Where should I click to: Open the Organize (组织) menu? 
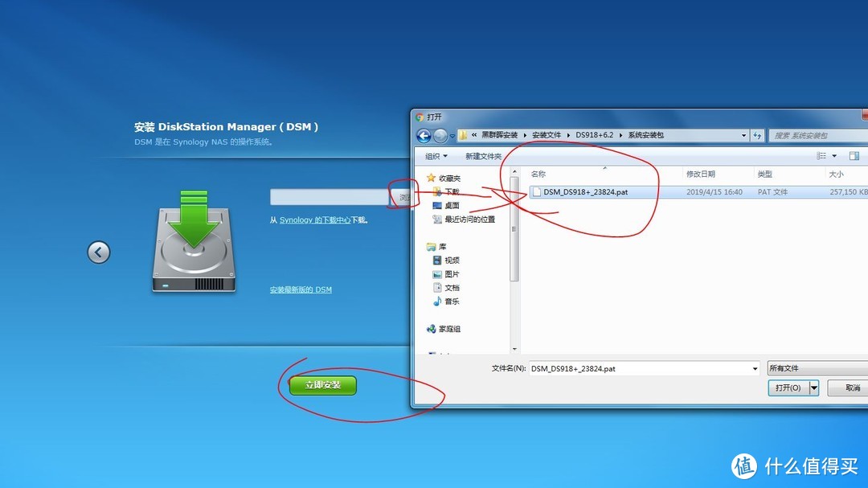click(x=436, y=156)
